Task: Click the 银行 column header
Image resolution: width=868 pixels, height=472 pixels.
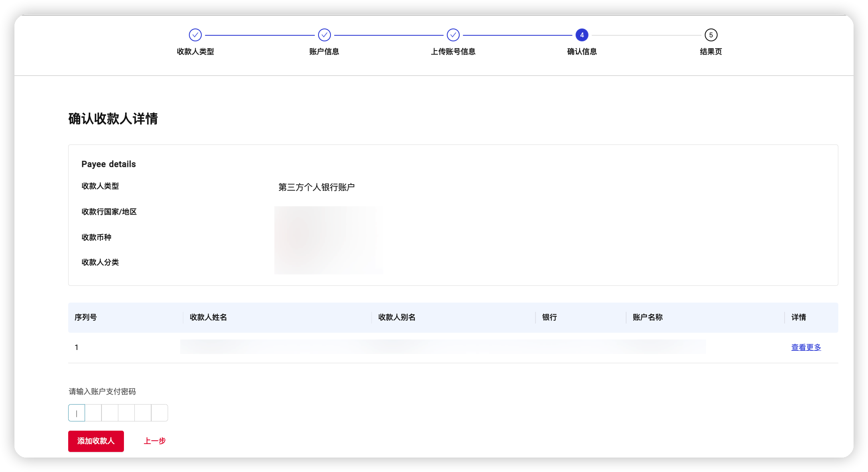Action: pyautogui.click(x=550, y=317)
